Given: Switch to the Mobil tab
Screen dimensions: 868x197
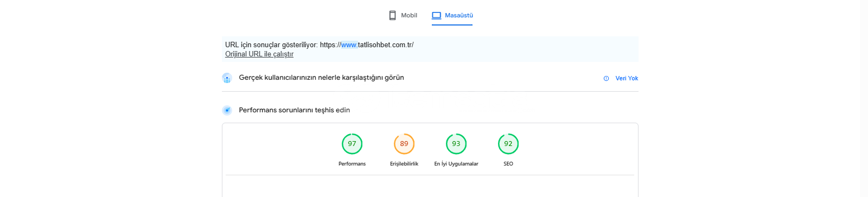Looking at the screenshot, I should [403, 15].
